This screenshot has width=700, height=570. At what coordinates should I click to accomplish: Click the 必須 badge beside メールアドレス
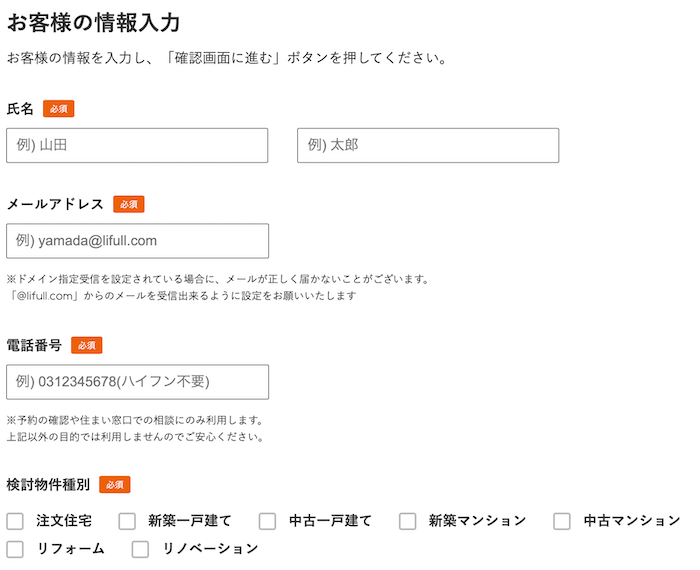coord(129,204)
